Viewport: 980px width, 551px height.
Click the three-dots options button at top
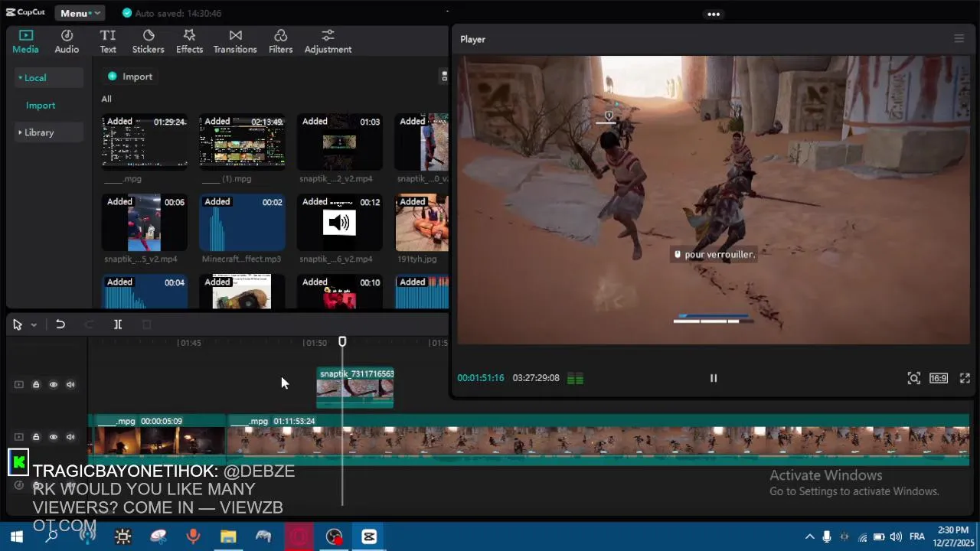714,14
